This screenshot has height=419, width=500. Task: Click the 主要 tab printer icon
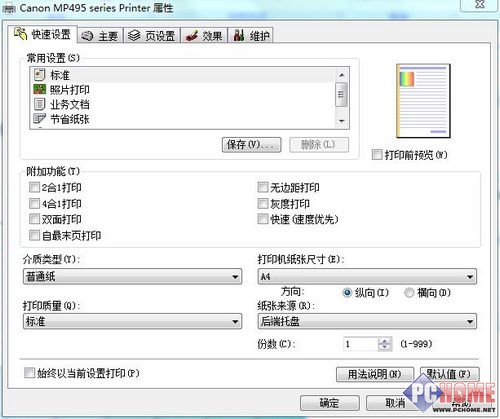(x=87, y=36)
